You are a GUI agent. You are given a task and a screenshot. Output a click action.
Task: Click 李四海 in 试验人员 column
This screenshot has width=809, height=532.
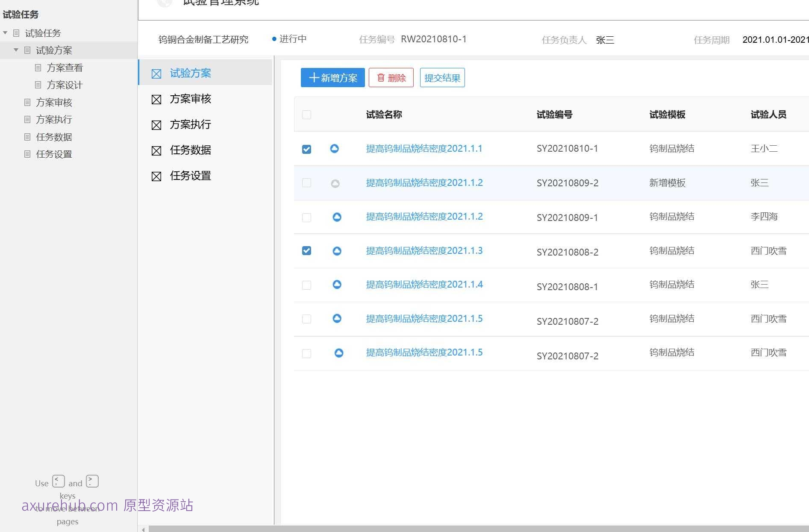pyautogui.click(x=764, y=217)
